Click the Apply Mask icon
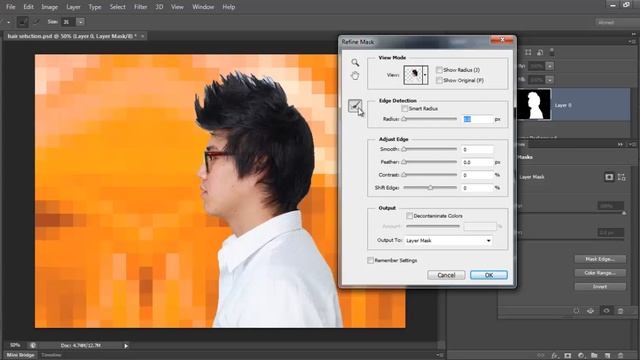640x360 pixels. tap(591, 311)
